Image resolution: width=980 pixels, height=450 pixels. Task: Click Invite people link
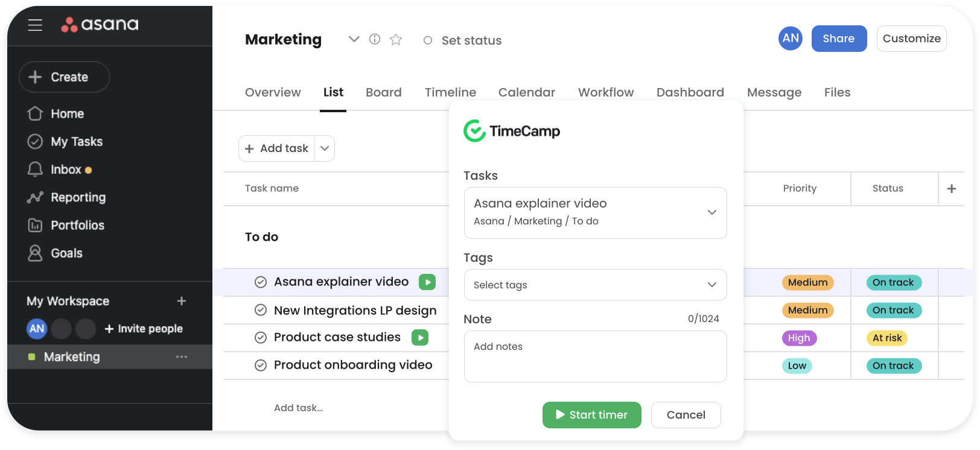[x=144, y=329]
